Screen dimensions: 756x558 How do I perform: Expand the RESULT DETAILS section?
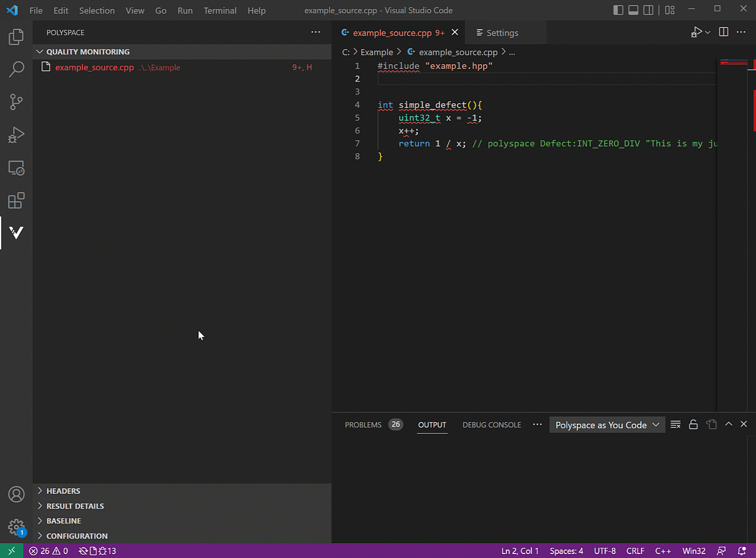[75, 506]
